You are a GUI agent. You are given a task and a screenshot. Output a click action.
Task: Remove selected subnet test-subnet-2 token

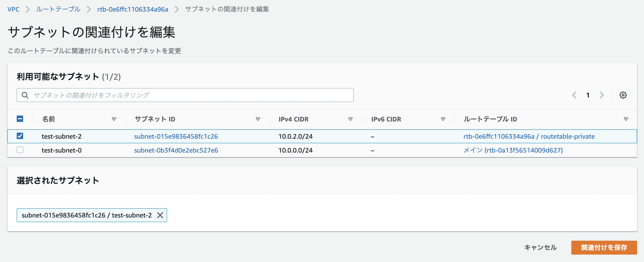160,215
